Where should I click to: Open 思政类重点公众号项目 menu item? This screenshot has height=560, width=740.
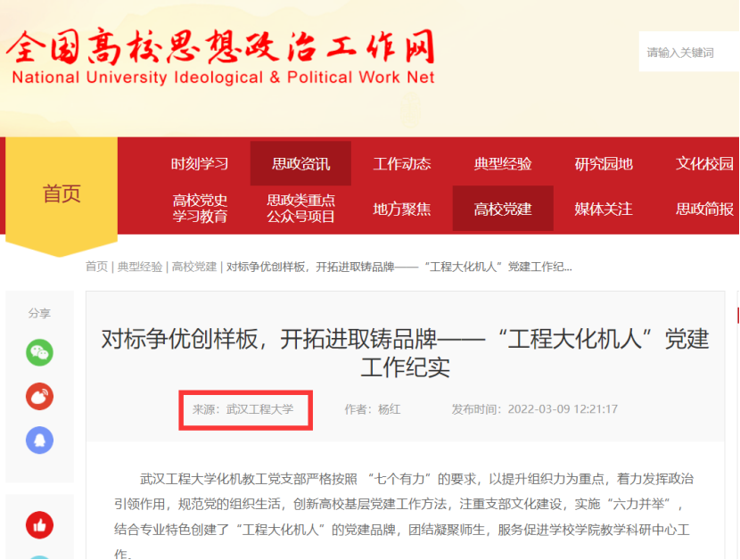300,209
